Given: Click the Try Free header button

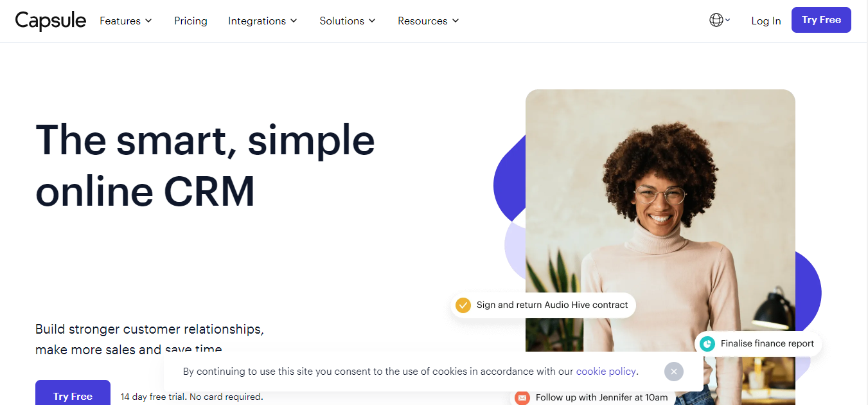Looking at the screenshot, I should [x=821, y=20].
